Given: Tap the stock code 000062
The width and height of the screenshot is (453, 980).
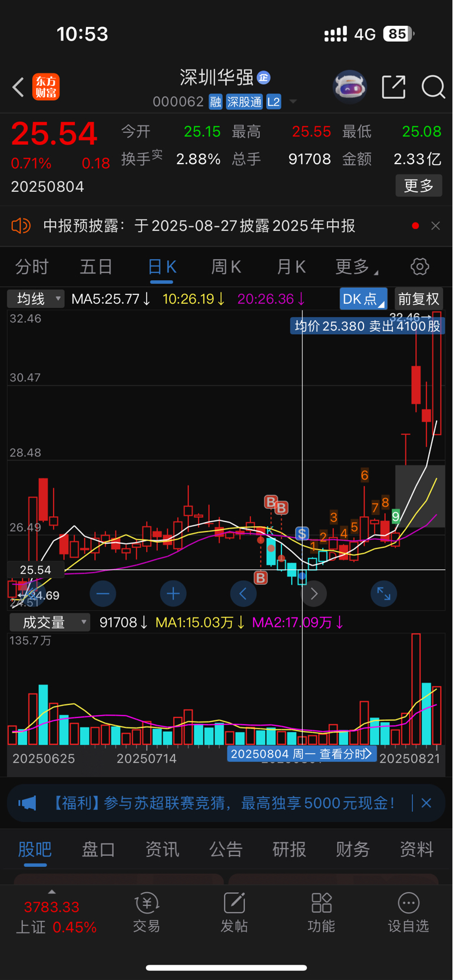Looking at the screenshot, I should (x=178, y=102).
